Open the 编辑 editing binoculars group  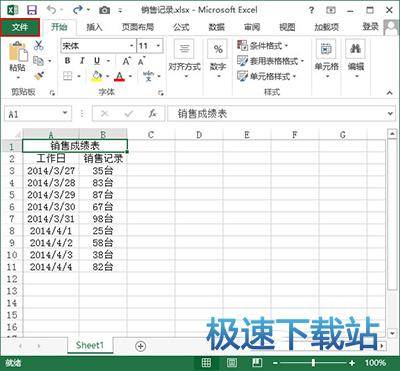pyautogui.click(x=356, y=59)
